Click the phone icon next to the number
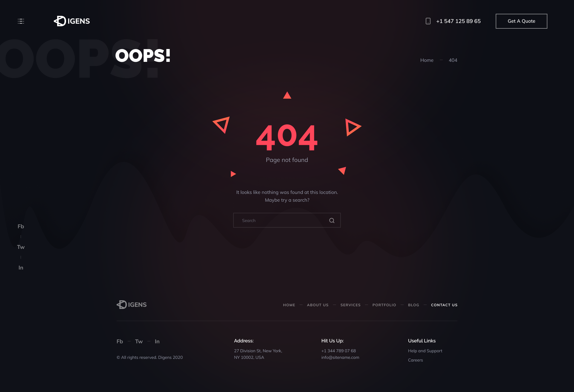574x392 pixels. pyautogui.click(x=428, y=21)
